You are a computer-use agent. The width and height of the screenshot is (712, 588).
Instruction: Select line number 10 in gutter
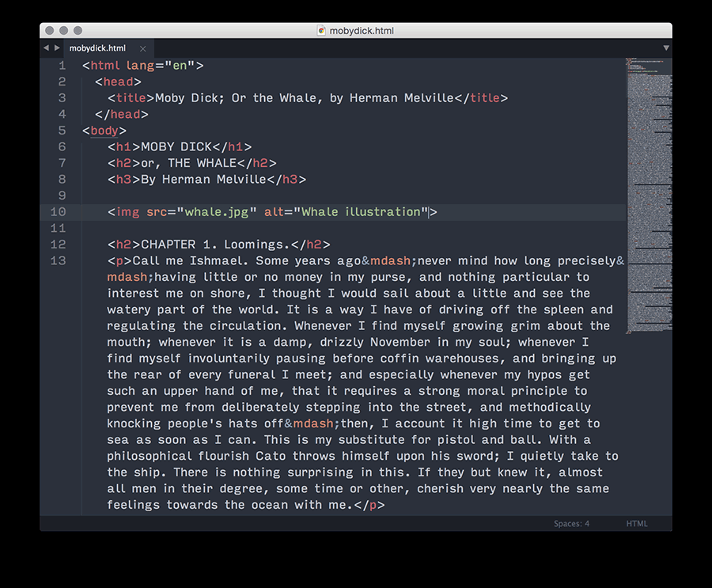click(58, 212)
